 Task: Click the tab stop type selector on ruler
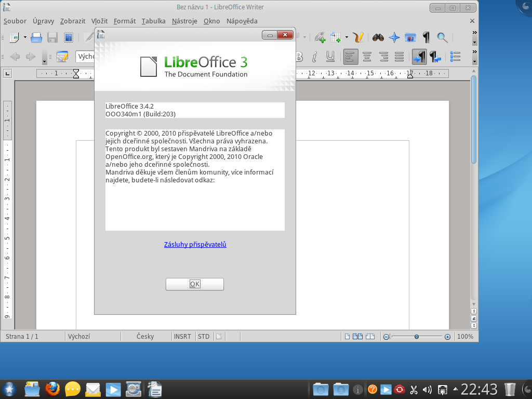(x=7, y=73)
